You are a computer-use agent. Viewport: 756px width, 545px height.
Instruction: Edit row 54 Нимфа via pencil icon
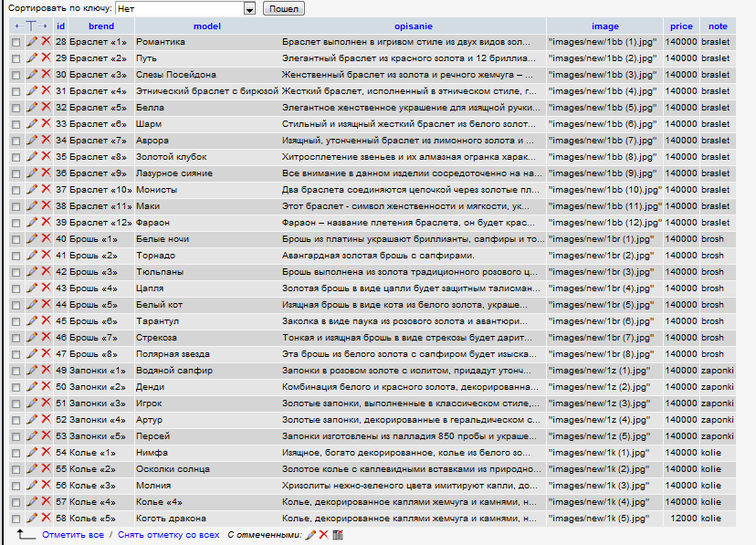pyautogui.click(x=32, y=452)
